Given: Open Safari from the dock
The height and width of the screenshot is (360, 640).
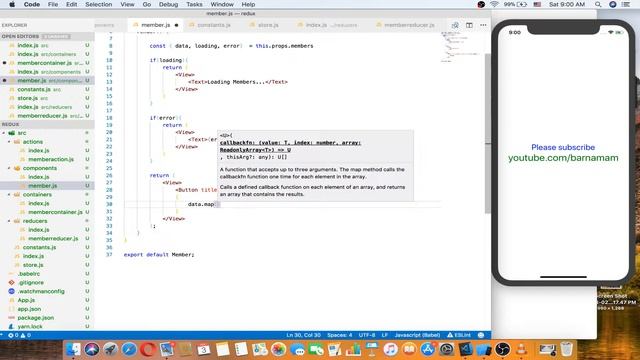Looking at the screenshot, I should click(129, 349).
